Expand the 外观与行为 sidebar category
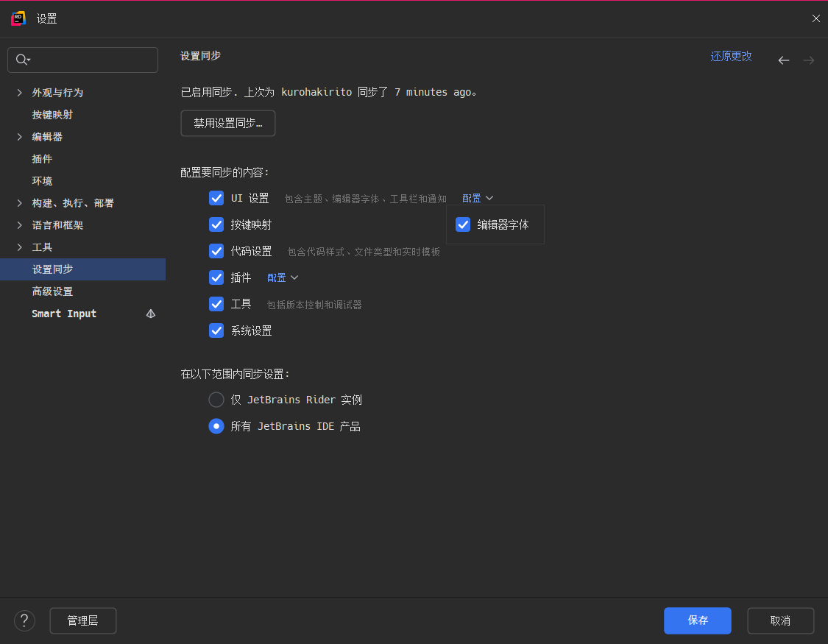Screen dimensions: 828x644 pos(18,92)
